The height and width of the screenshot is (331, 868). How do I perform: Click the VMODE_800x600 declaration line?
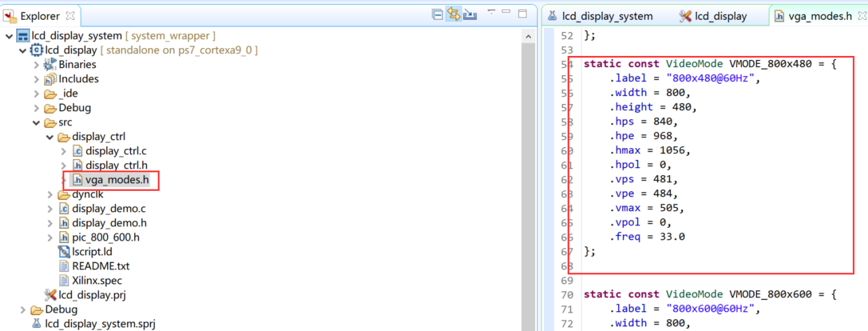[710, 294]
